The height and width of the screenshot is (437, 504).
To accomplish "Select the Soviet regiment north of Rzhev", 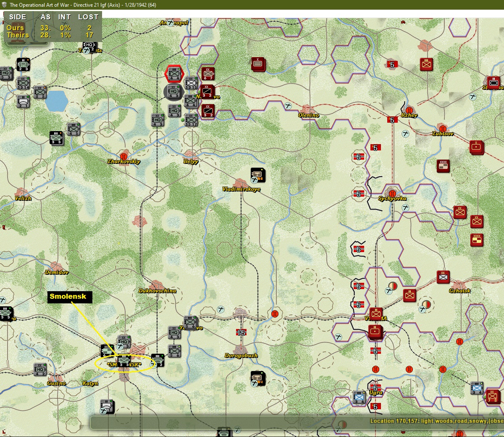I will tap(426, 64).
